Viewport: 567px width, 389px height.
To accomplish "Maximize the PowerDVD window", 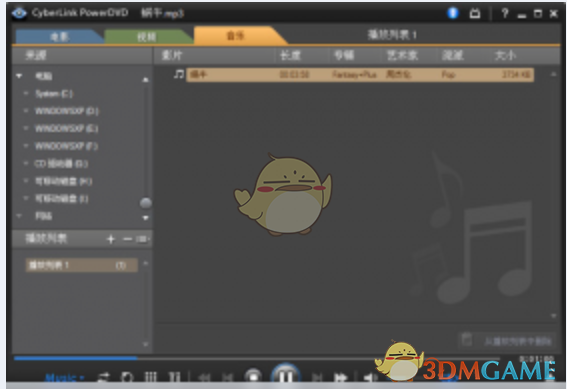I will pos(538,14).
